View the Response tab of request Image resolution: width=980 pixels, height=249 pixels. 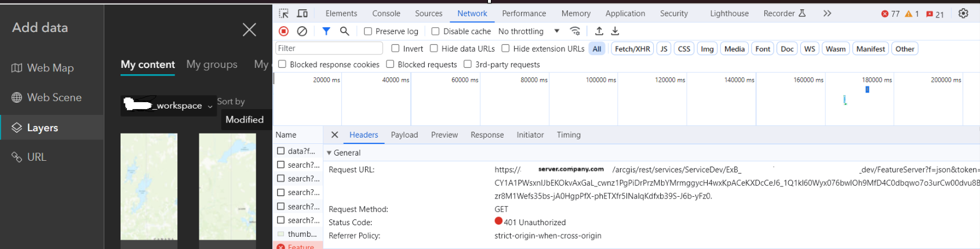coord(487,135)
